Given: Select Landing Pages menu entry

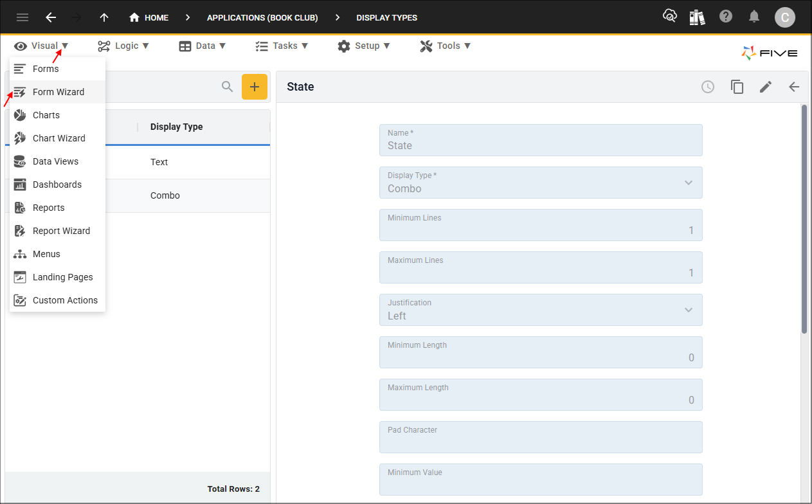Looking at the screenshot, I should click(57, 277).
